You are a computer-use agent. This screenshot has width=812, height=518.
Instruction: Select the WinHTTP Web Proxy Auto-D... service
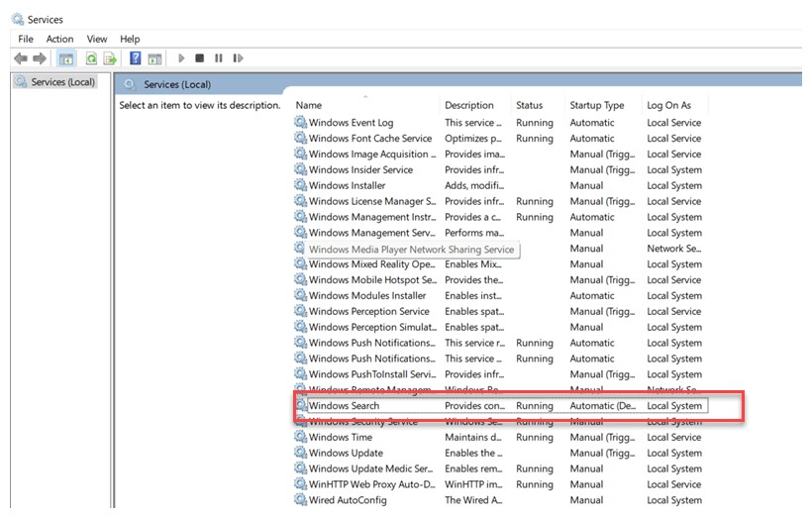(x=500, y=484)
